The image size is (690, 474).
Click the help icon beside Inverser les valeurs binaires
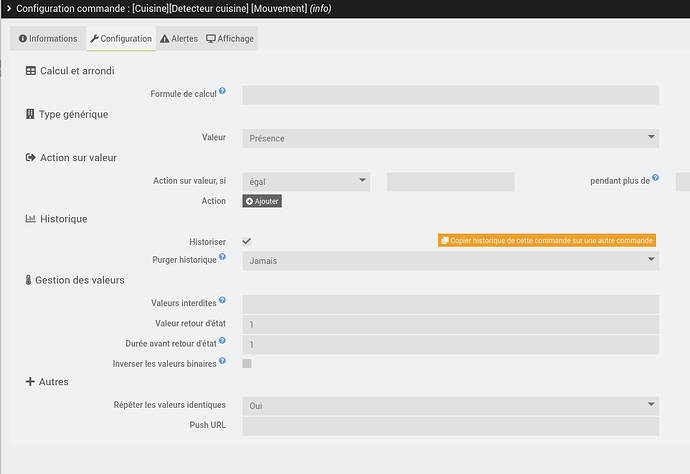(222, 360)
